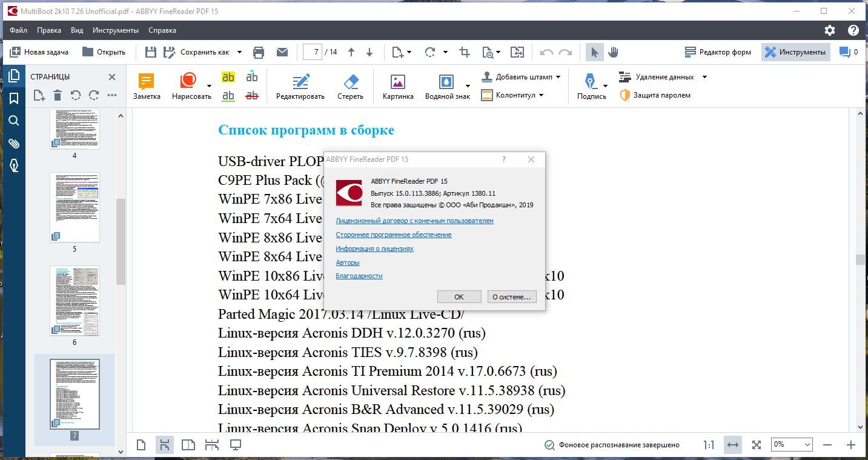Rotate page right in Страницы panel

click(94, 95)
